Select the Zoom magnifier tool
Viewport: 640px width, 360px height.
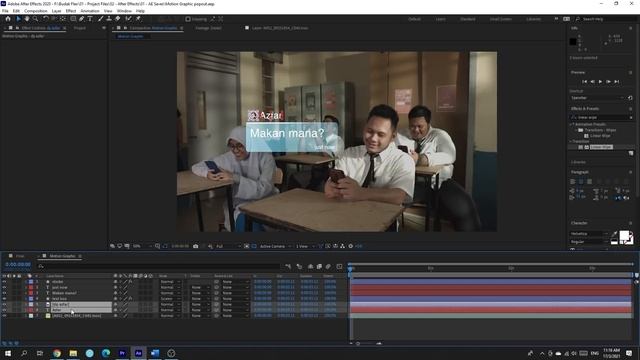coord(36,19)
